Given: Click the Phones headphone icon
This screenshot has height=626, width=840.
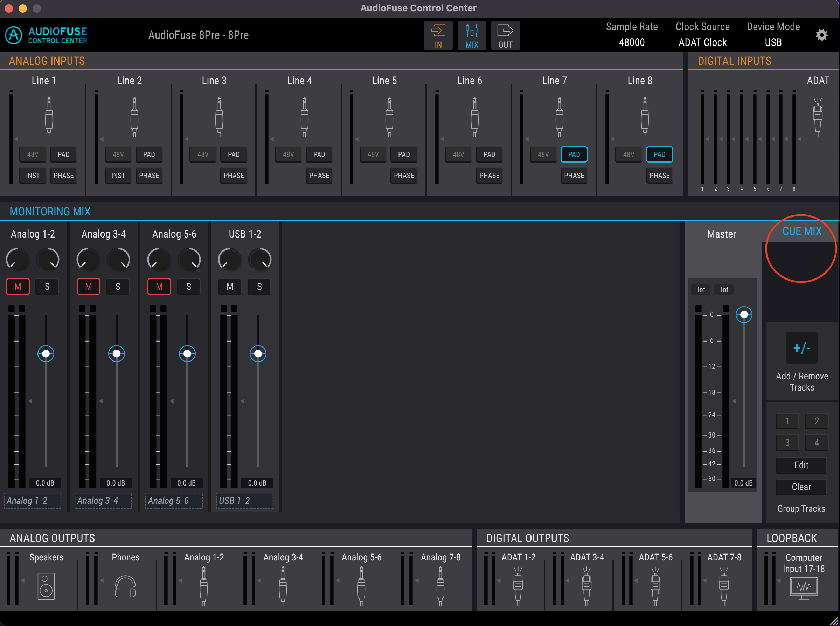Looking at the screenshot, I should coord(125,586).
